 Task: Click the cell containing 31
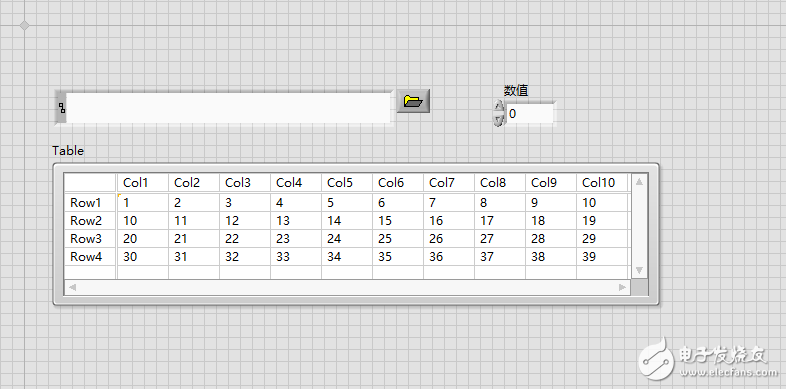(x=194, y=257)
